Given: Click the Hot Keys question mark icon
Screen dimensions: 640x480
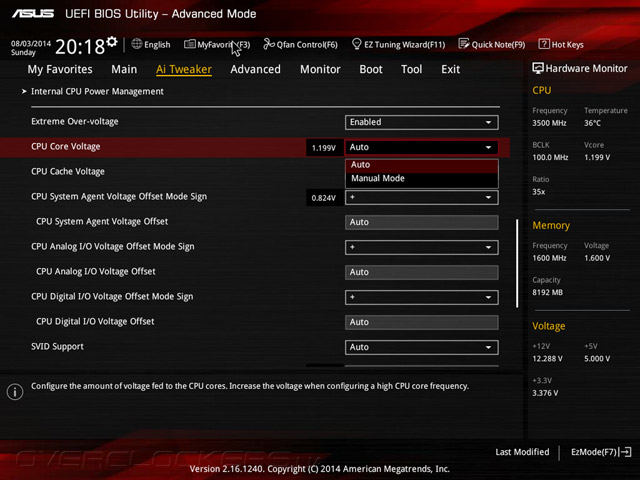Looking at the screenshot, I should coord(544,44).
